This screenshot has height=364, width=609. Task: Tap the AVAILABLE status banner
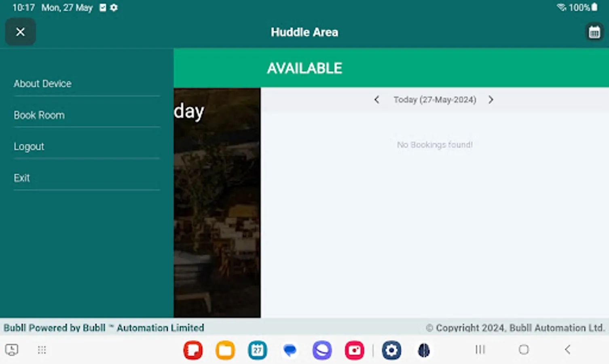click(x=304, y=68)
